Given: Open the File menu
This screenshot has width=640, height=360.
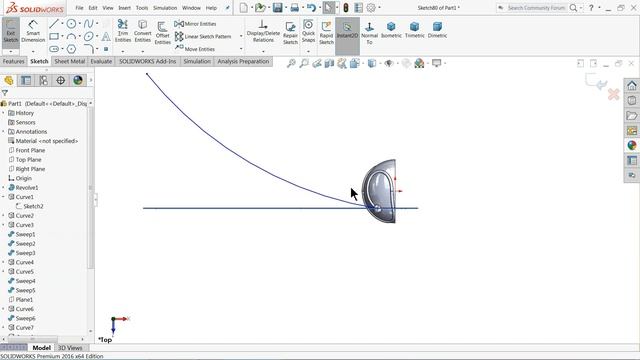Looking at the screenshot, I should [x=79, y=8].
